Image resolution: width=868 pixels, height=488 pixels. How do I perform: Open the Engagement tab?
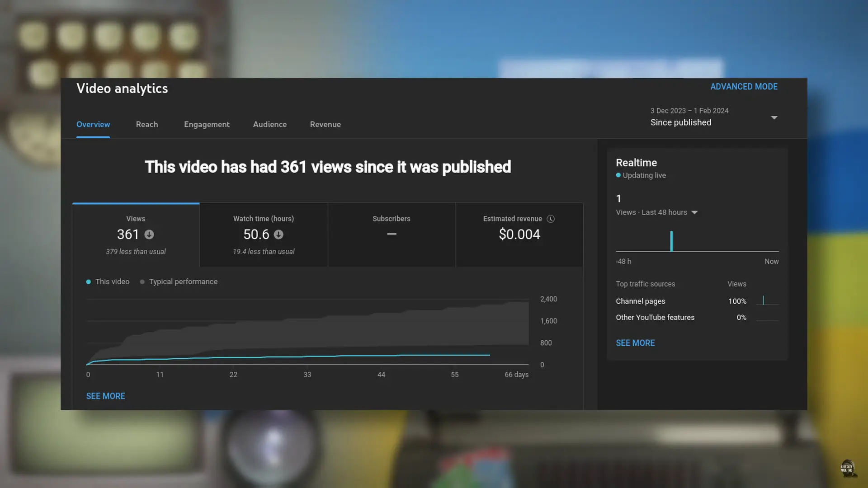[207, 124]
